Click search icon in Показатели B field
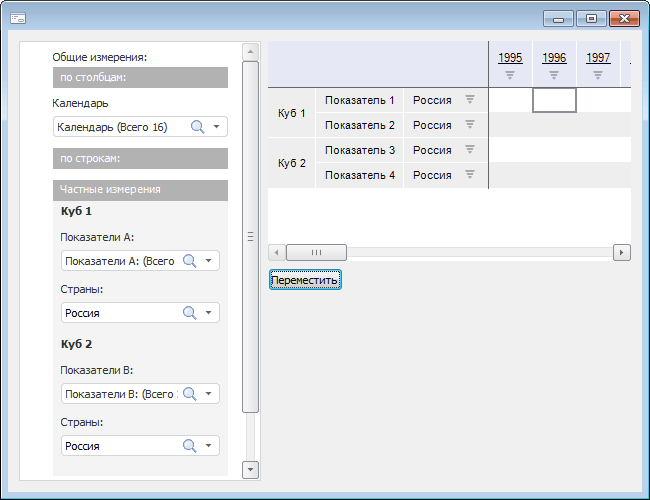The height and width of the screenshot is (500, 650). click(x=189, y=394)
